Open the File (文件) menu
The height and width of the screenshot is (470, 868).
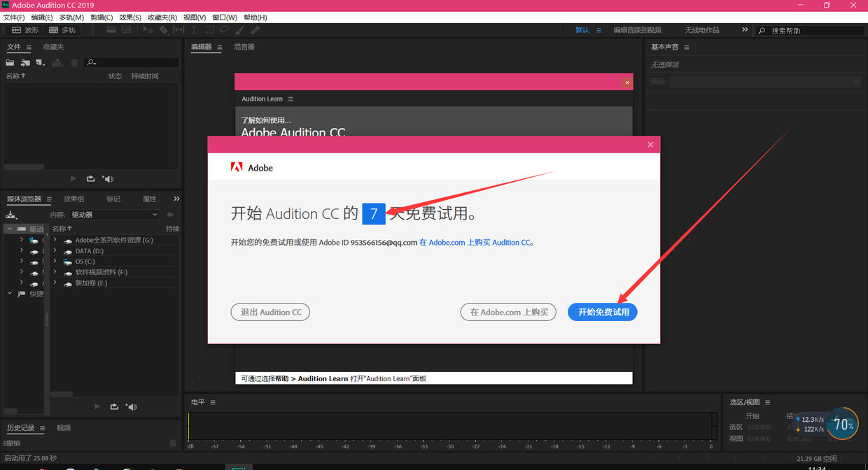(x=14, y=17)
